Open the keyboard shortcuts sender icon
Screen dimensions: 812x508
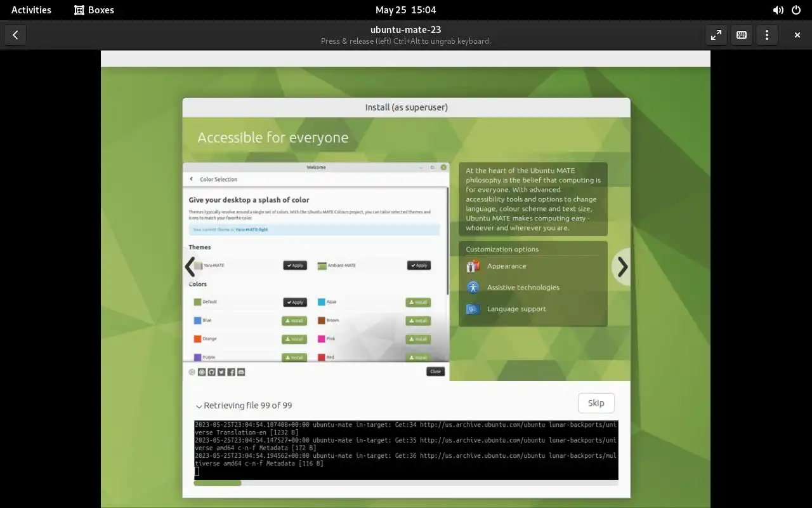(x=742, y=35)
